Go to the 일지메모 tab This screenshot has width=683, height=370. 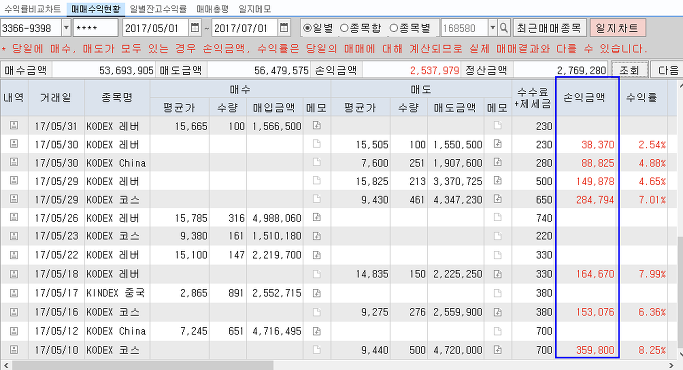click(255, 9)
